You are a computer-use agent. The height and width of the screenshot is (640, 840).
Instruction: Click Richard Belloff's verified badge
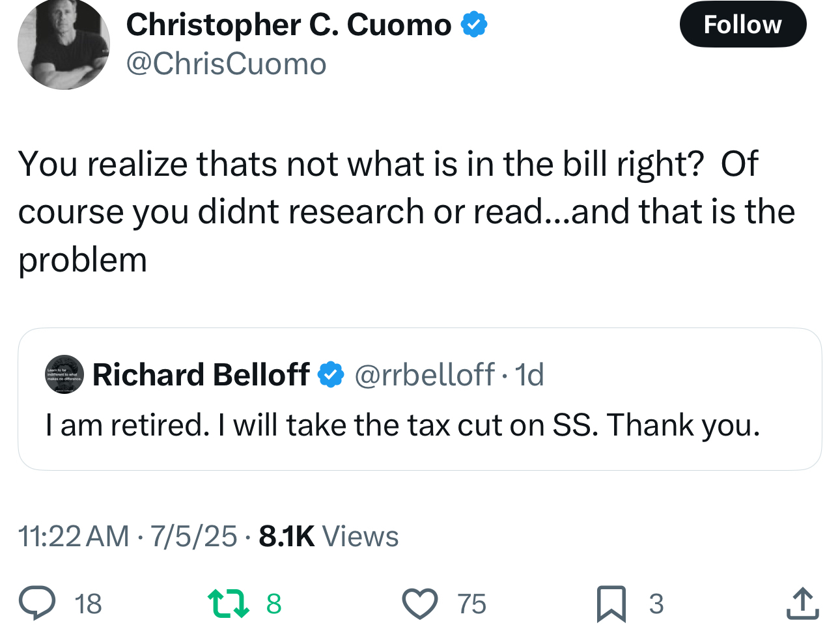(331, 374)
